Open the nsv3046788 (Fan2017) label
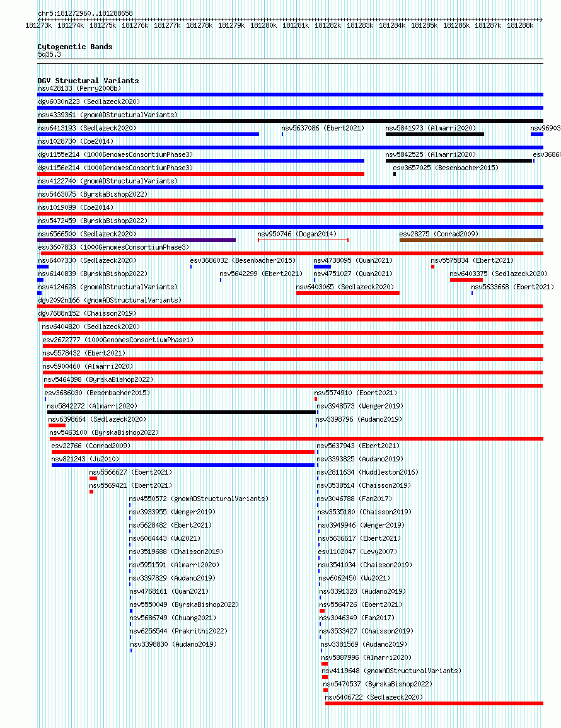 coord(355,499)
